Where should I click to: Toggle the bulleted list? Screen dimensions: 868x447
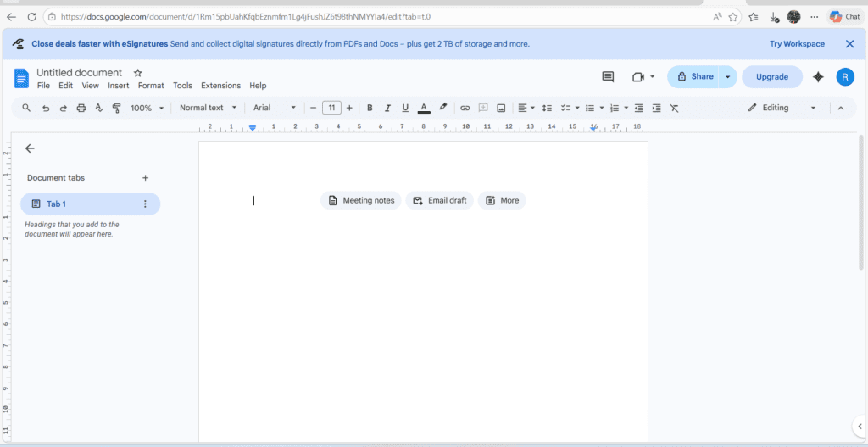click(x=590, y=108)
